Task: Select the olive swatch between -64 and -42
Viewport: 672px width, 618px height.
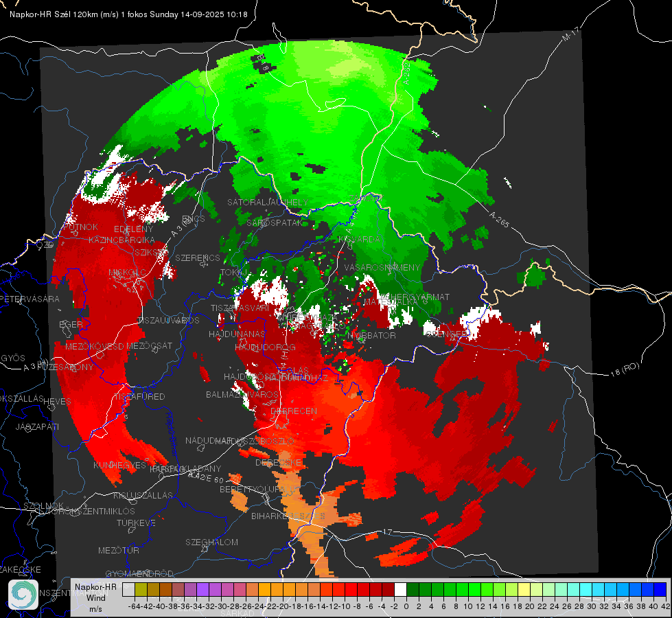Action: point(141,590)
